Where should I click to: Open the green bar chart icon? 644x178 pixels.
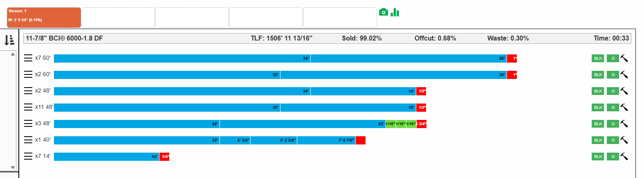pos(395,12)
